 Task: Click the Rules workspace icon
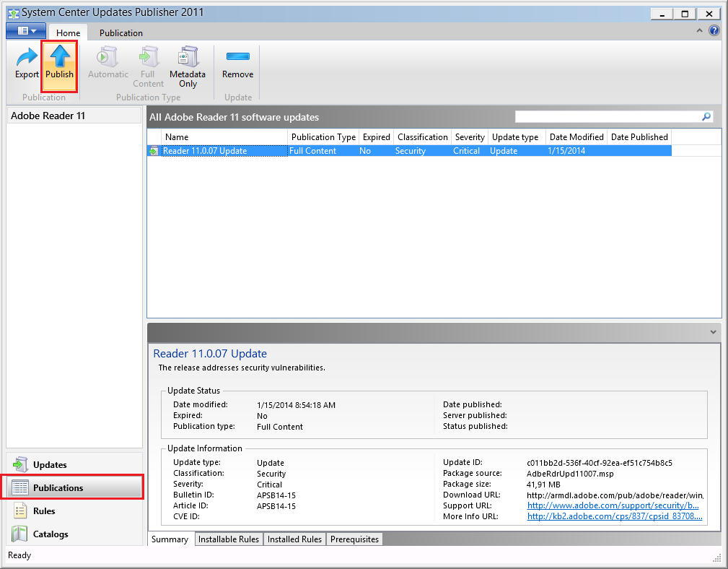pyautogui.click(x=19, y=511)
